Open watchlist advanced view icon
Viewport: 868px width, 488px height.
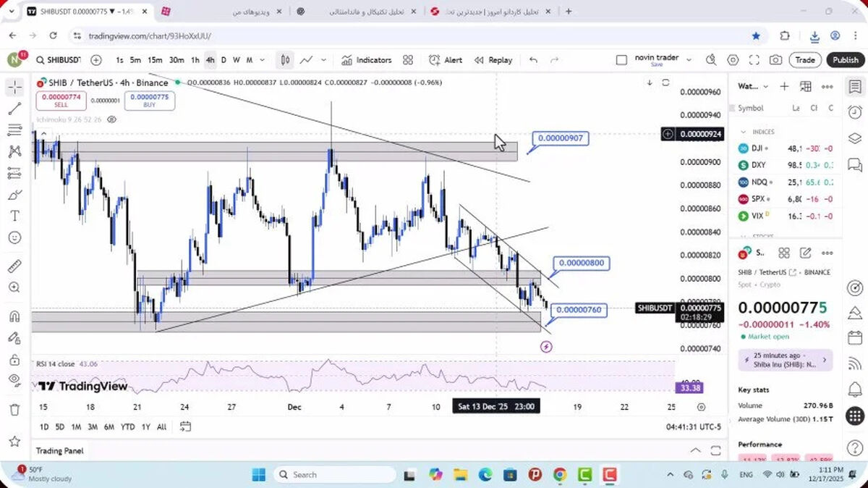point(806,86)
